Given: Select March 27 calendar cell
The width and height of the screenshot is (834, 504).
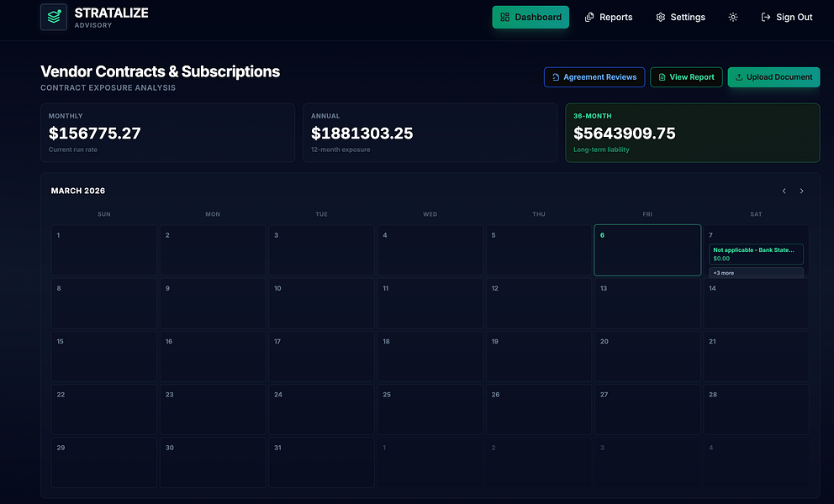Looking at the screenshot, I should tap(647, 409).
